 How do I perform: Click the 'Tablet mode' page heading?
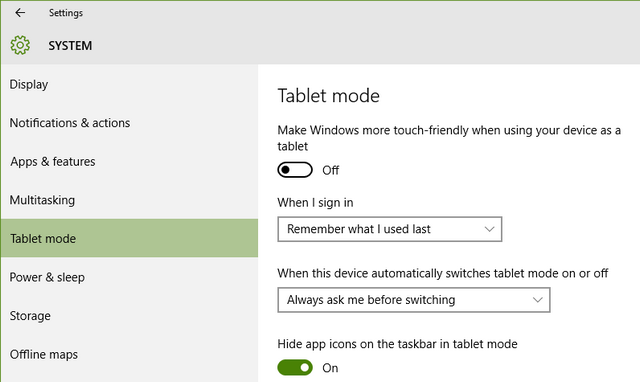(x=329, y=96)
